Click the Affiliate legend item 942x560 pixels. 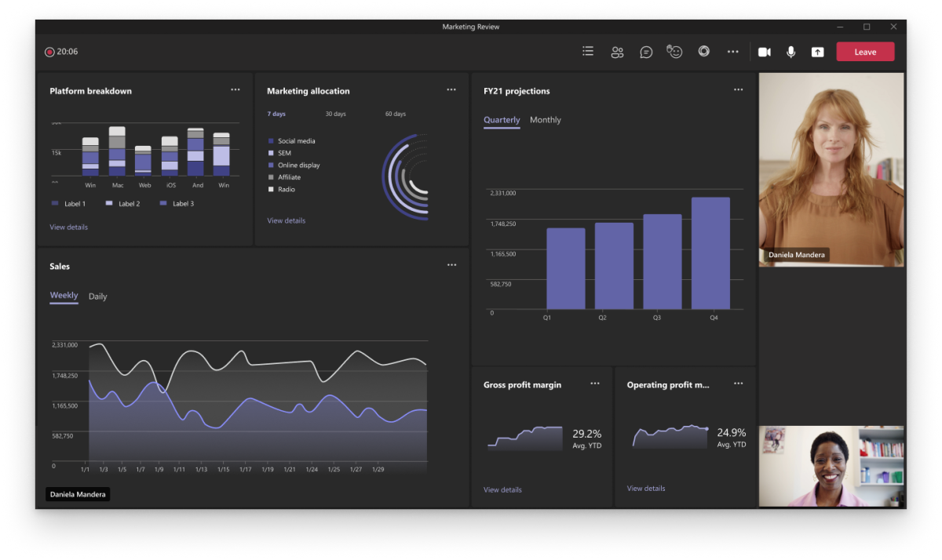pyautogui.click(x=285, y=177)
